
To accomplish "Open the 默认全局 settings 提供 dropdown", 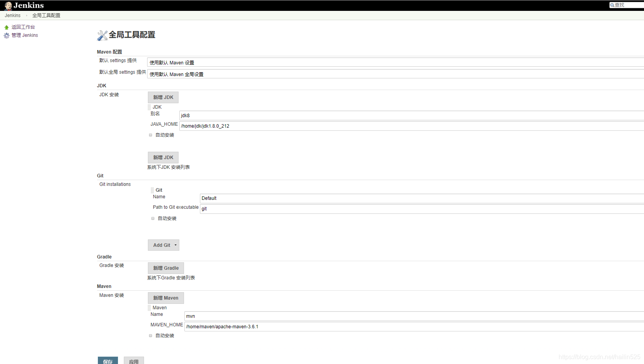I will tap(395, 74).
